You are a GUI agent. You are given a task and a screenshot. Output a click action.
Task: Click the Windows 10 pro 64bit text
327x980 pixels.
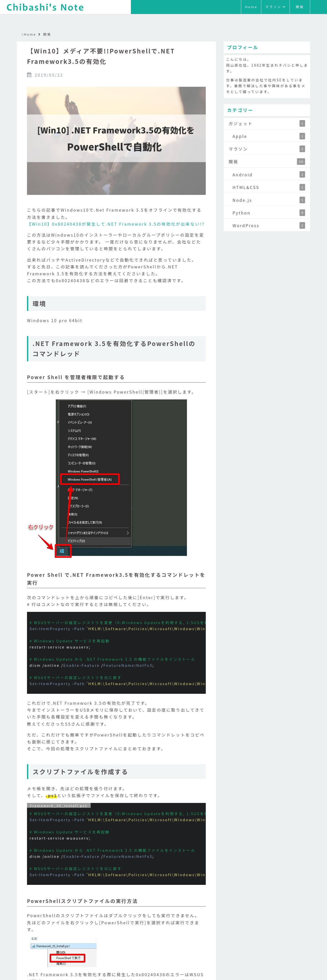(54, 321)
